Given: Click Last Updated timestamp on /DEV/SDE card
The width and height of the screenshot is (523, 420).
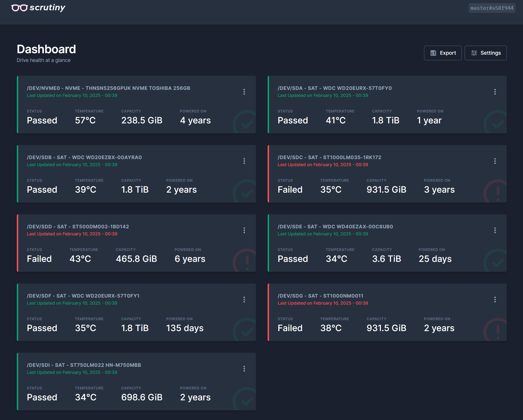Looking at the screenshot, I should [323, 234].
